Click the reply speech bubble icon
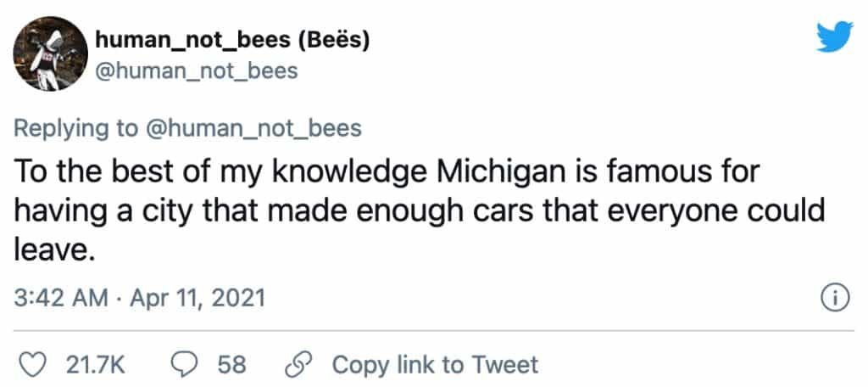 184,364
